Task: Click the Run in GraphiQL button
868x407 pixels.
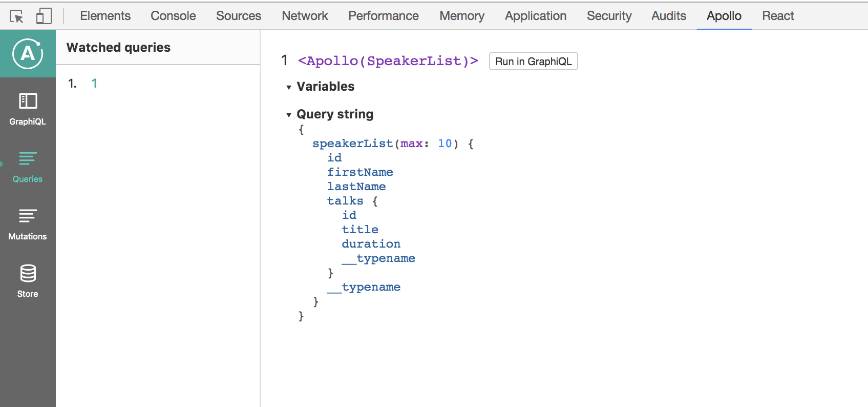Action: (x=533, y=61)
